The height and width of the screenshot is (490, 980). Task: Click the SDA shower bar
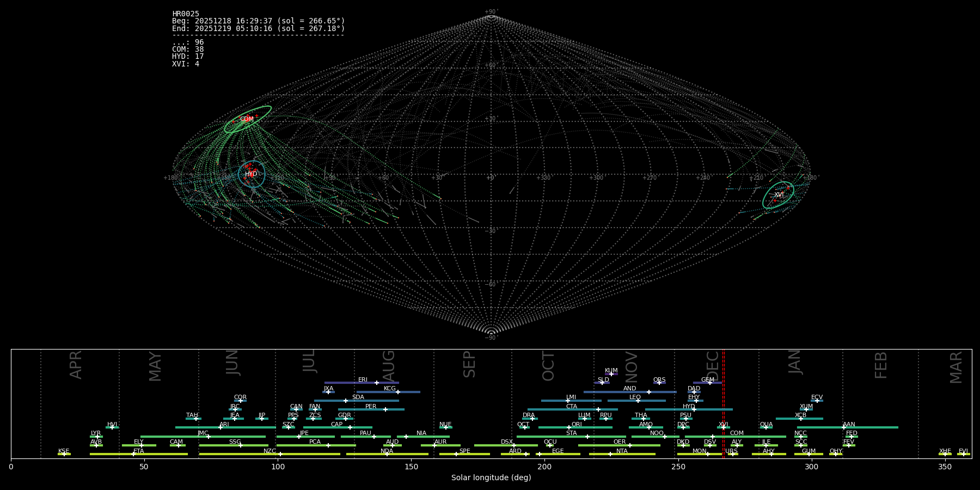(x=356, y=401)
